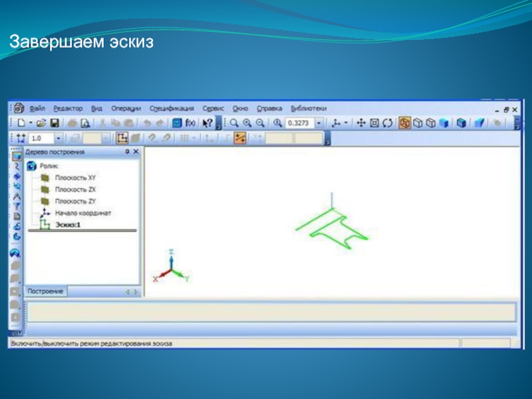Screen dimensions: 532x399
Task: Switch to the Построение tab
Action: (x=45, y=291)
